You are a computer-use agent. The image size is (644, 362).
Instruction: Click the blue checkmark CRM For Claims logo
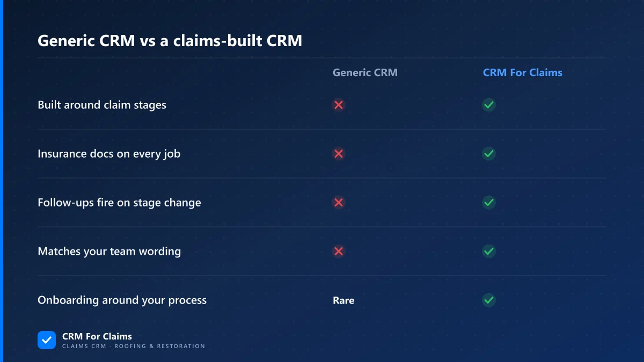click(x=47, y=340)
